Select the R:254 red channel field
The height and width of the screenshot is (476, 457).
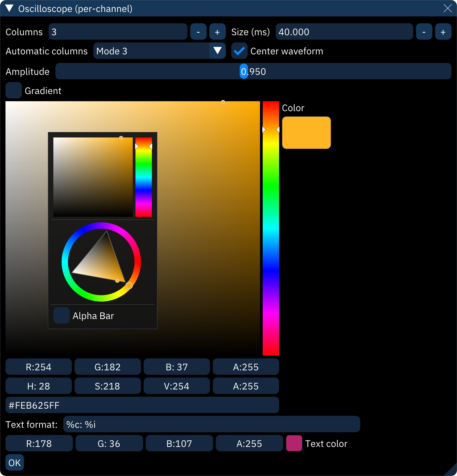[x=39, y=367]
